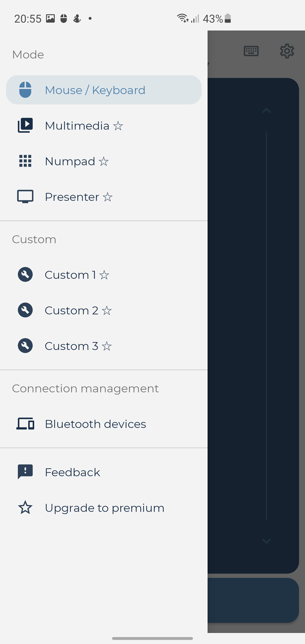Tap the mouse icon beside Mouse / Keyboard
Viewport: 305px width, 644px height.
coord(25,90)
